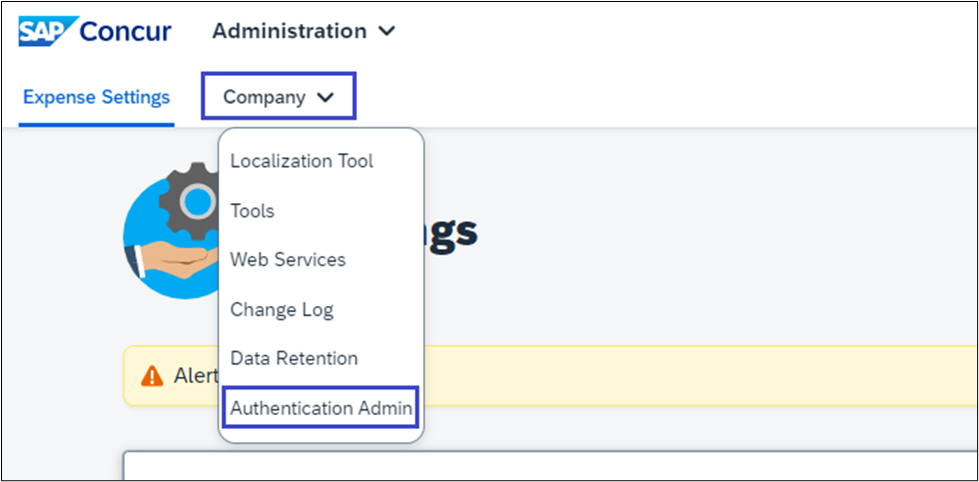This screenshot has height=482, width=979.
Task: Switch to the Expense Settings tab
Action: coord(96,97)
